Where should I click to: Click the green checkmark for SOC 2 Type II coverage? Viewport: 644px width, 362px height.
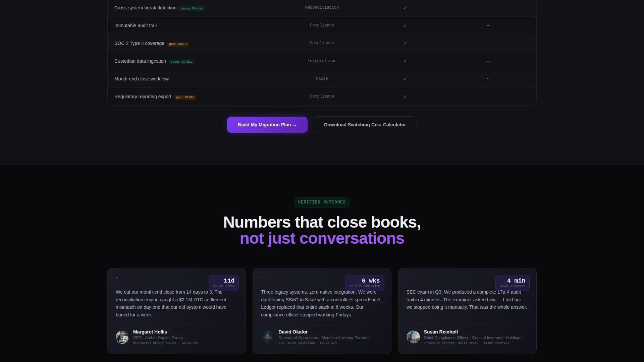pyautogui.click(x=405, y=43)
